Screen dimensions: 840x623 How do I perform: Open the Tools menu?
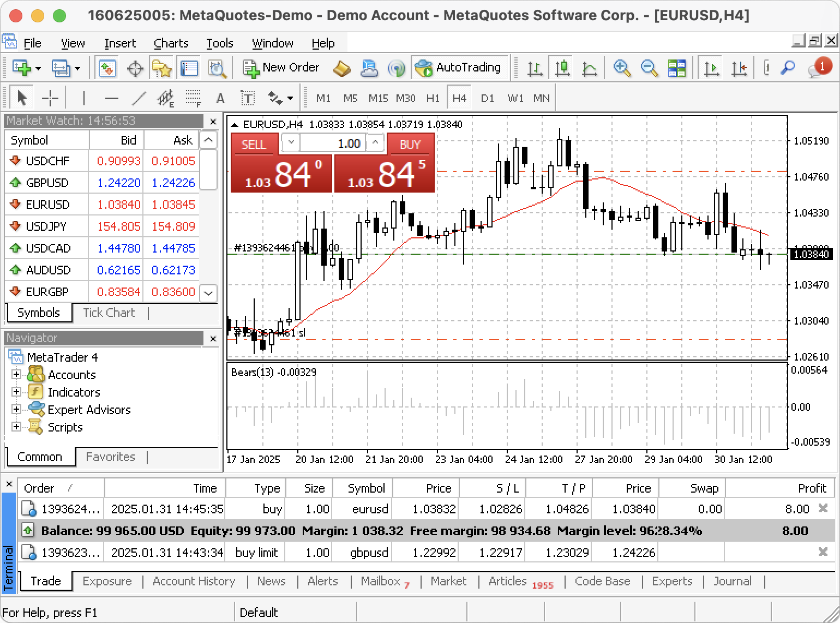220,43
